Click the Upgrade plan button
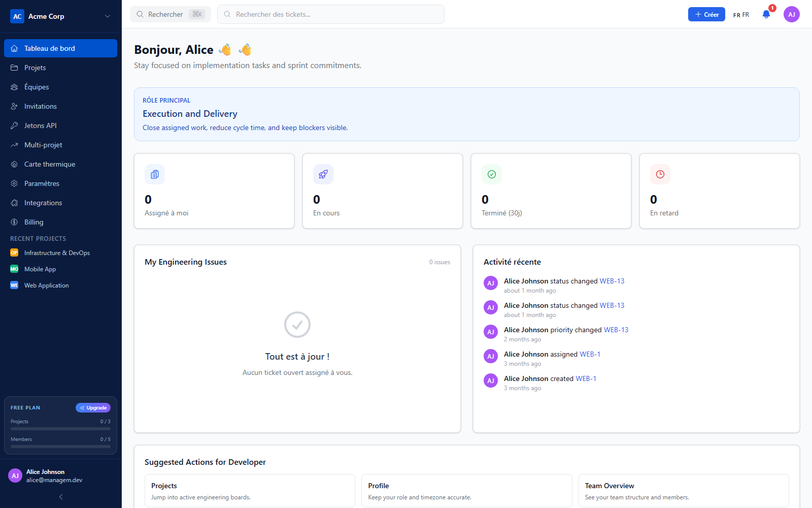The image size is (812, 508). coord(93,408)
